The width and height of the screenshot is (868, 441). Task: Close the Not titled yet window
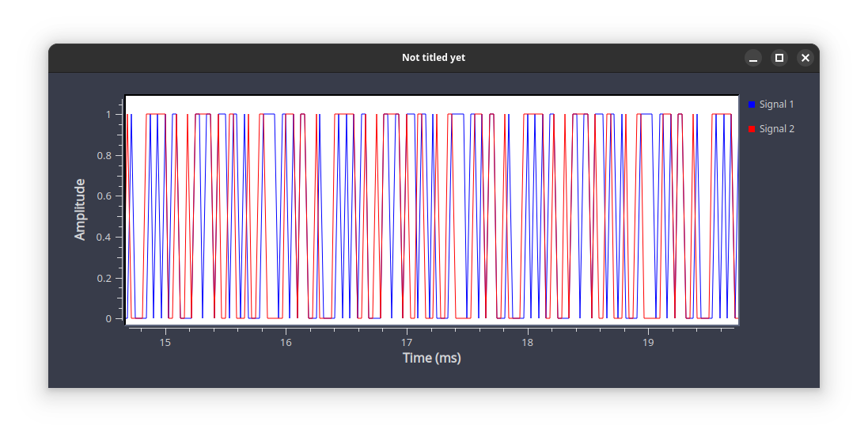(805, 58)
